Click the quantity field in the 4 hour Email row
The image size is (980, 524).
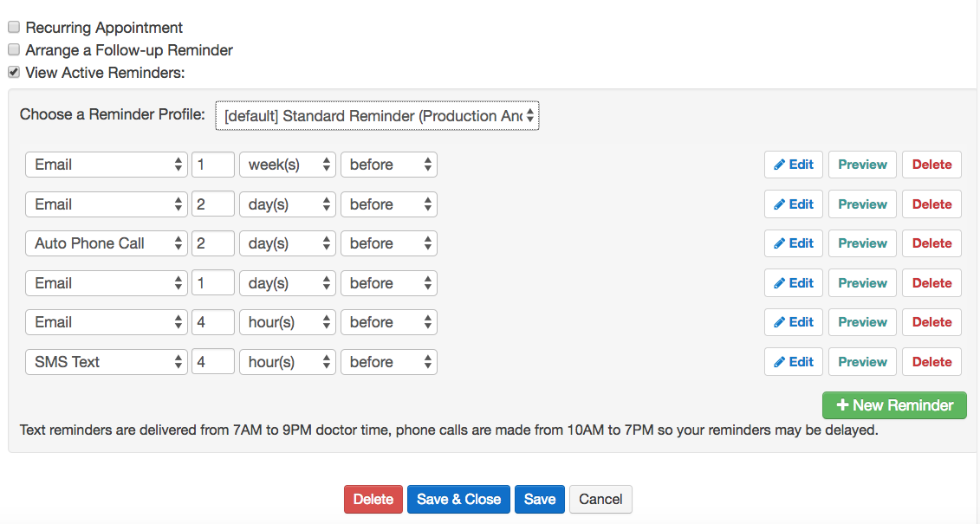[x=213, y=322]
